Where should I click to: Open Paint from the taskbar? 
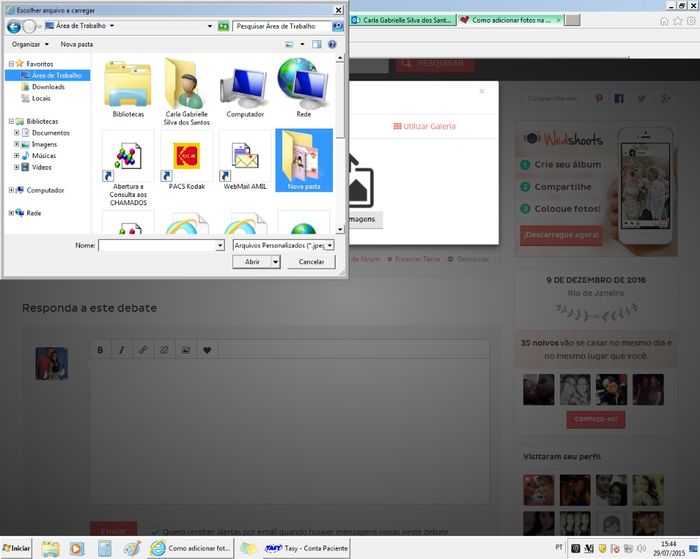click(x=132, y=548)
